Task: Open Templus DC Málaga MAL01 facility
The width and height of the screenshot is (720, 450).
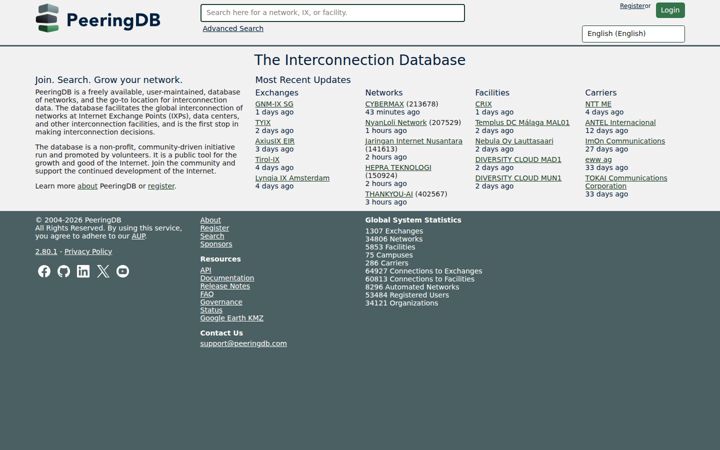Action: point(522,123)
